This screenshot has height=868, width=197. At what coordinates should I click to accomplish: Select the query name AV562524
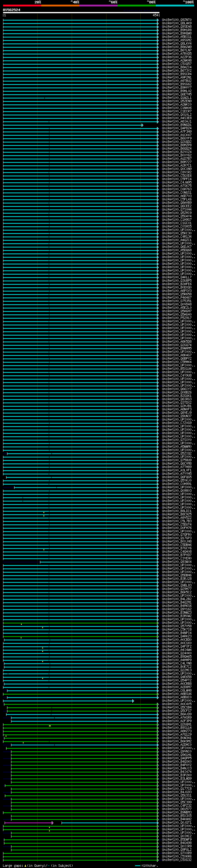coord(11,10)
